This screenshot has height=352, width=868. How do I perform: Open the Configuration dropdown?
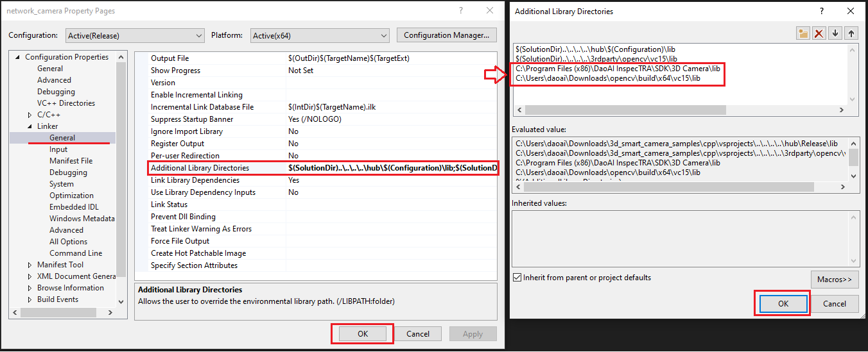[134, 35]
